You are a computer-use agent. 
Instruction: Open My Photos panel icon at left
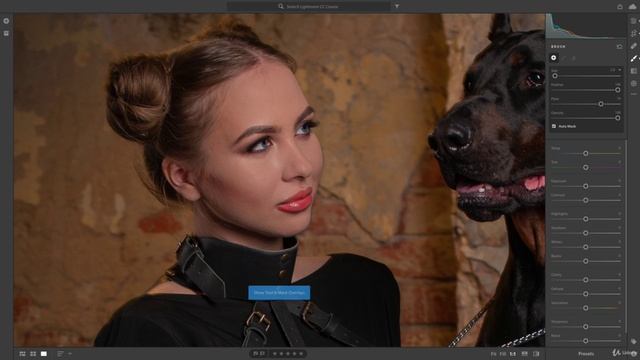coord(6,33)
